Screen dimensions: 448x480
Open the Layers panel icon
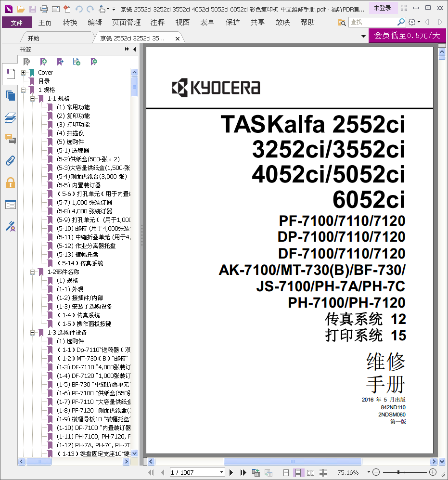click(x=11, y=117)
